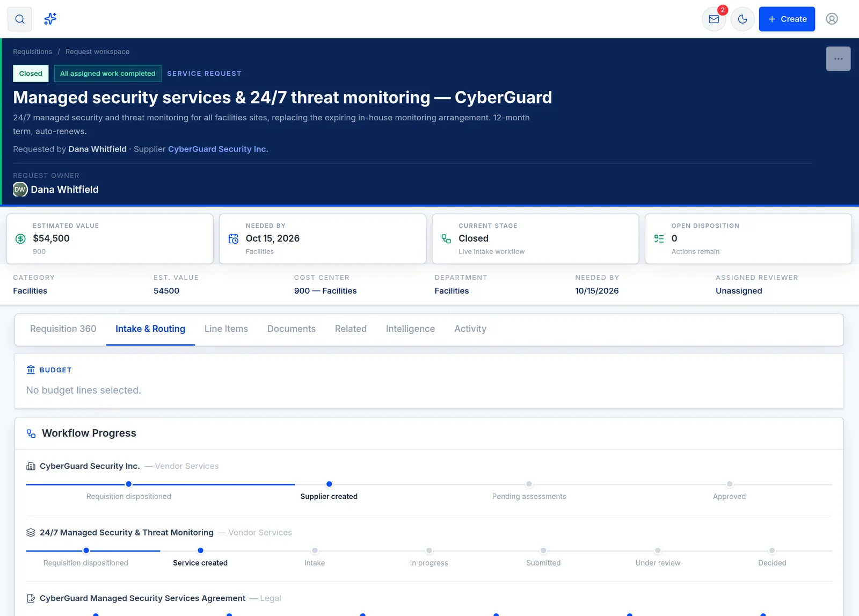
Task: Click the DW avatar of Dana Whitfield
Action: pyautogui.click(x=20, y=190)
